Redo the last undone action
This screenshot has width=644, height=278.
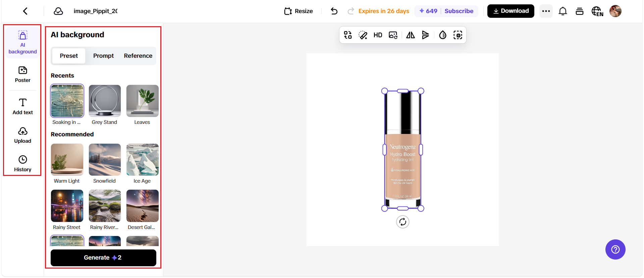pyautogui.click(x=351, y=11)
